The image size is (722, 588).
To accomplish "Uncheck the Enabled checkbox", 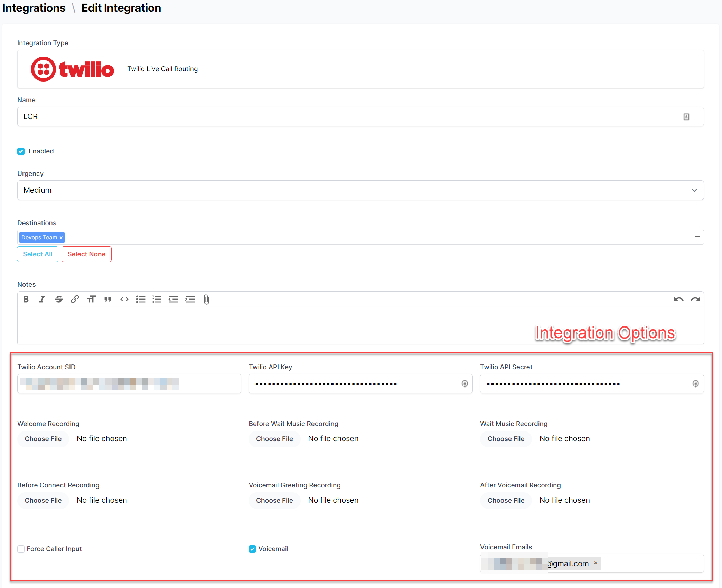I will [21, 151].
